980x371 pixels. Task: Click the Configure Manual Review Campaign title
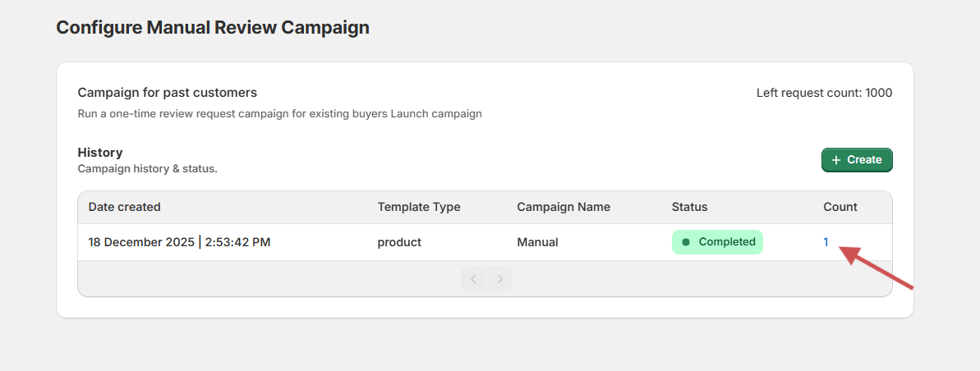tap(213, 27)
